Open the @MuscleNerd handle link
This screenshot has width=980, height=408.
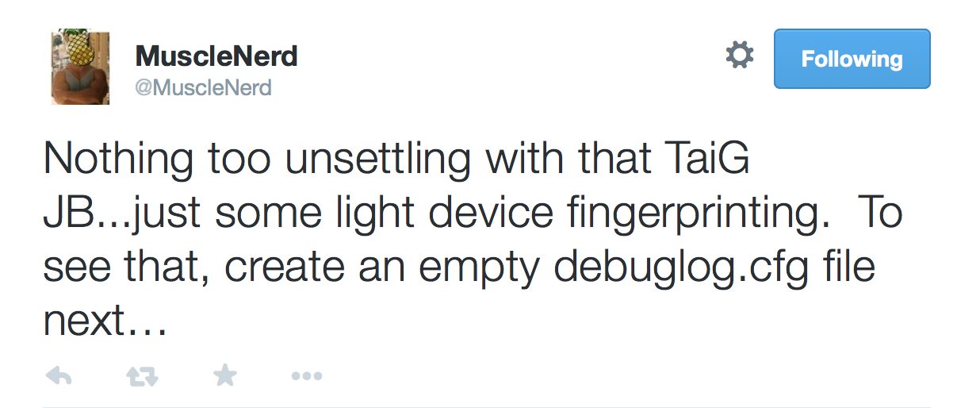[x=204, y=87]
